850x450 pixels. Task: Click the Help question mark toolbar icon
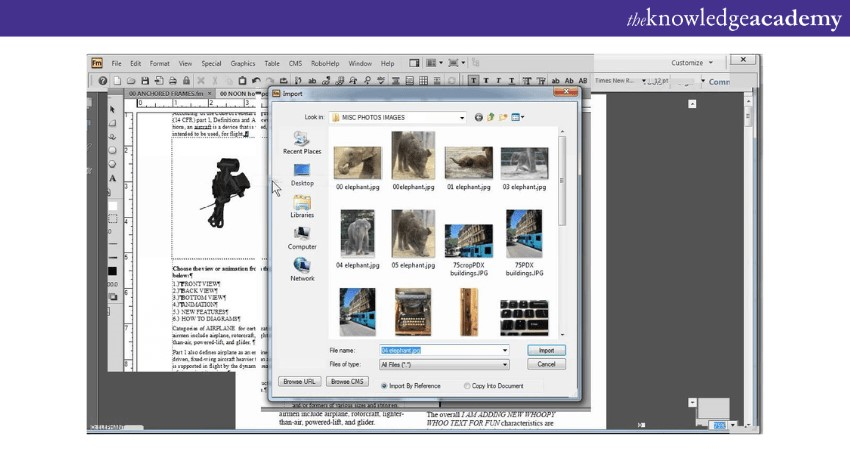point(102,80)
